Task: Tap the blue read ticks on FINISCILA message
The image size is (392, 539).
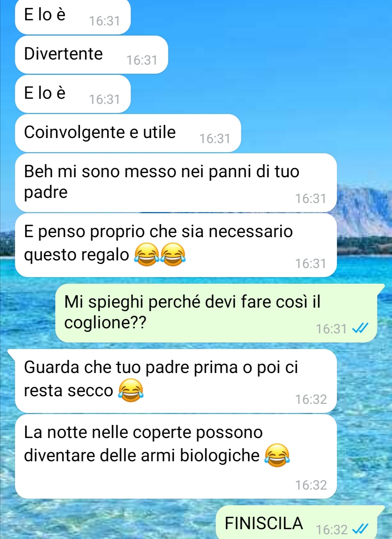Action: pos(360,529)
